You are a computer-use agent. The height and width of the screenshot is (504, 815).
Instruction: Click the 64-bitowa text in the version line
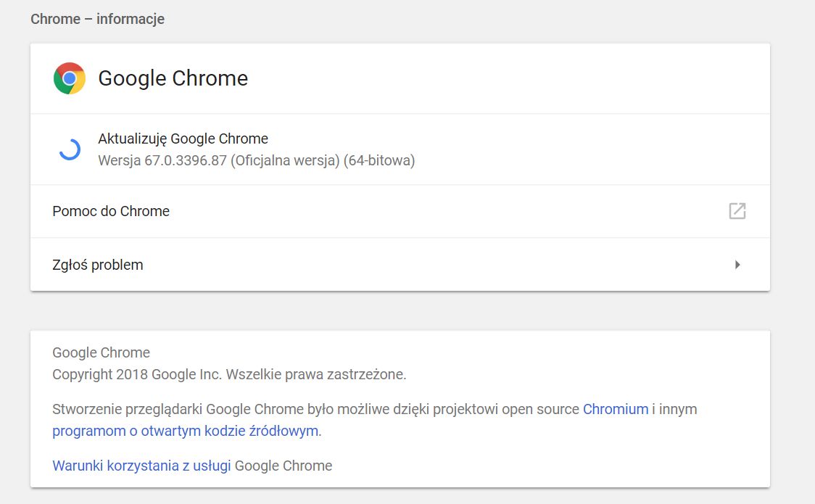coord(379,160)
